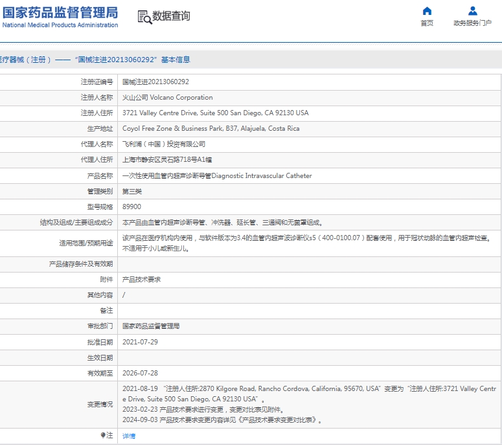Click the 生效日期 row label
The image size is (502, 448).
[100, 357]
